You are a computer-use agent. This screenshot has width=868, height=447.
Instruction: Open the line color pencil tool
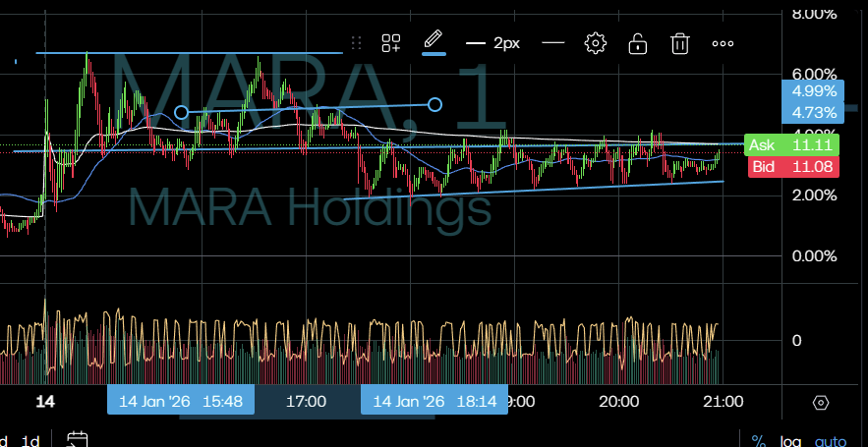pos(433,41)
